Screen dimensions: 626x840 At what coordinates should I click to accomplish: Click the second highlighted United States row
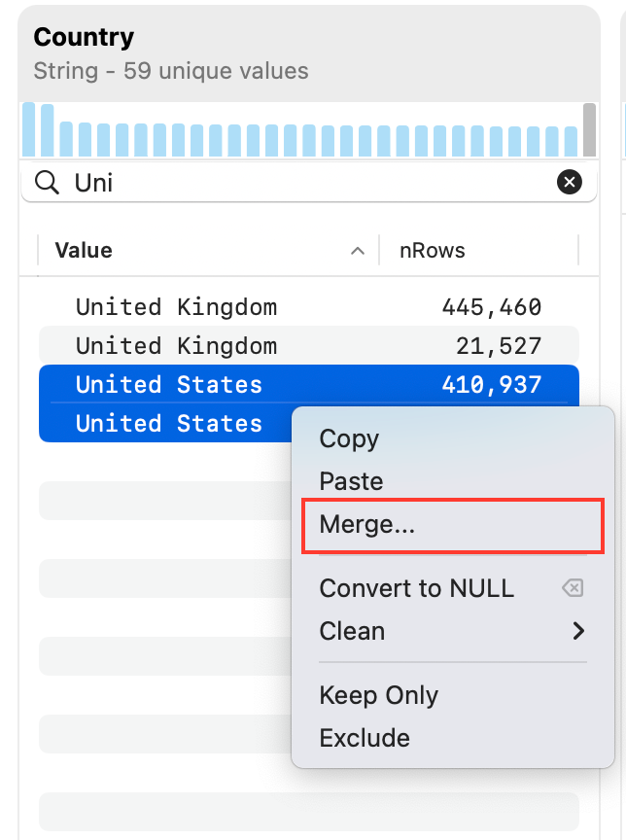coord(167,424)
